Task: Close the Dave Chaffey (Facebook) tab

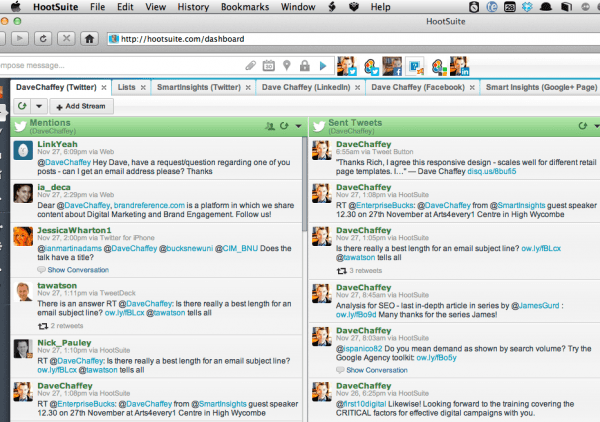Action: [472, 88]
